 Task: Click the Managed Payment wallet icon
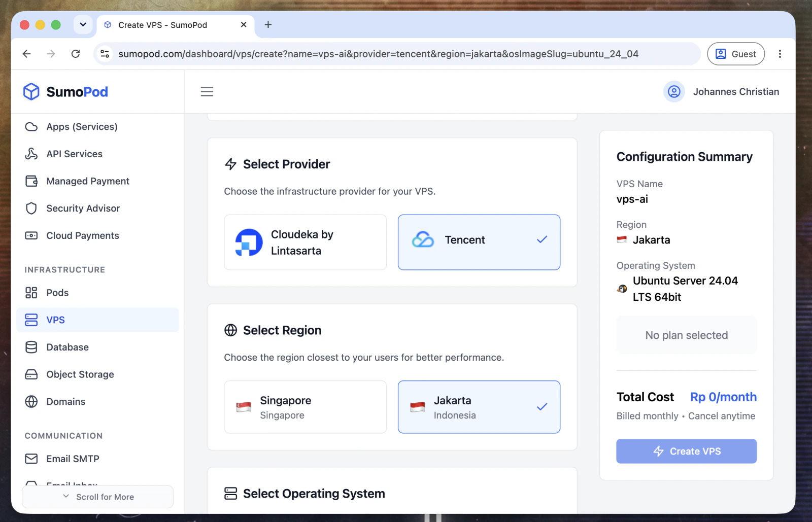point(31,181)
